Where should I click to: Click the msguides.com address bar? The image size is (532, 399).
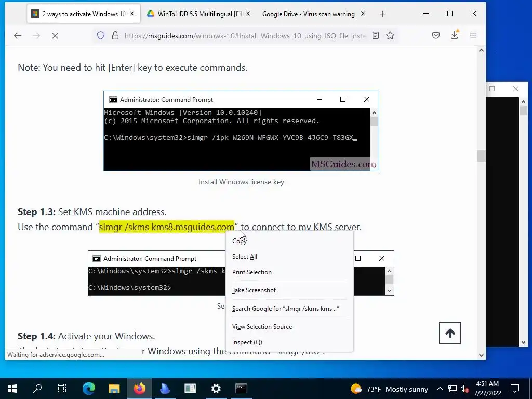click(x=245, y=36)
